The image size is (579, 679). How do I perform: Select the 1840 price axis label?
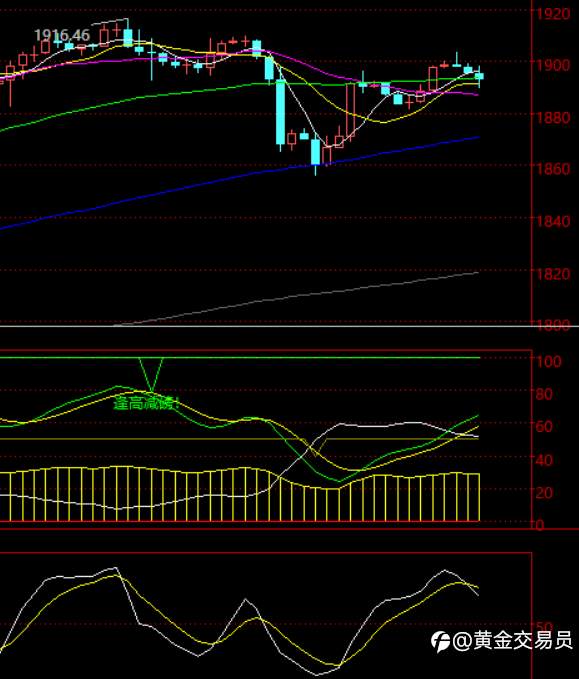click(x=553, y=221)
